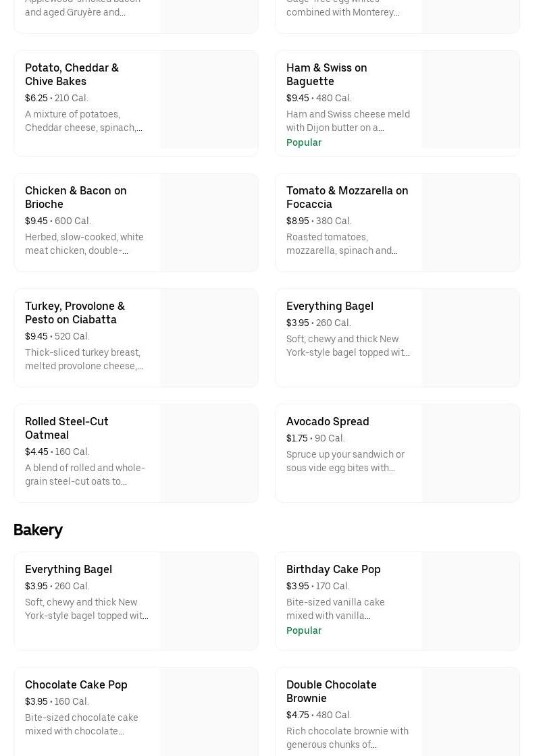Viewport: 543px width, 756px height.
Task: Click the Popular tag on Birthday Cake Pop
Action: (304, 630)
